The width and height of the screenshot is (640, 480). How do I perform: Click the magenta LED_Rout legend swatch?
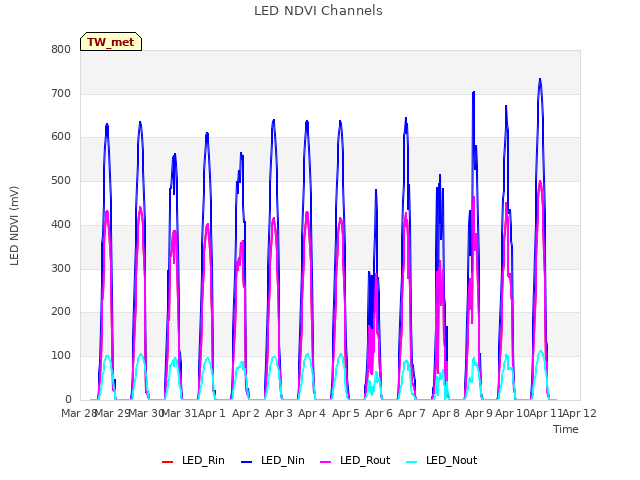(x=326, y=462)
